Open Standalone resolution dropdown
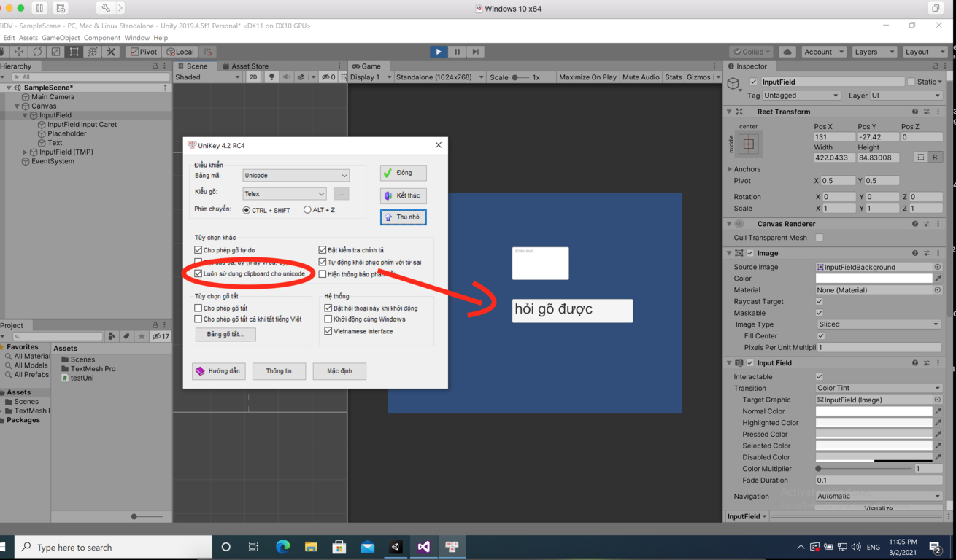The width and height of the screenshot is (956, 560). [440, 77]
